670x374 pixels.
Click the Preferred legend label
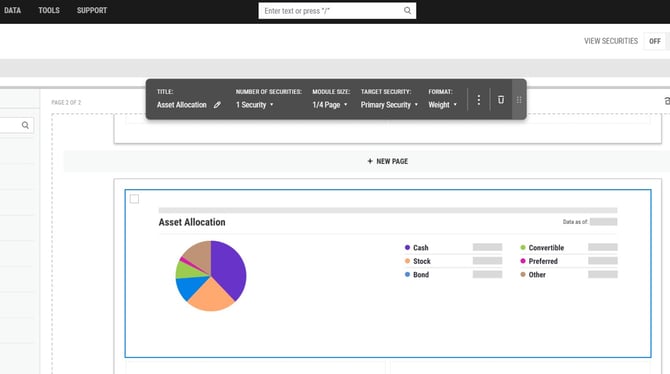pos(543,261)
